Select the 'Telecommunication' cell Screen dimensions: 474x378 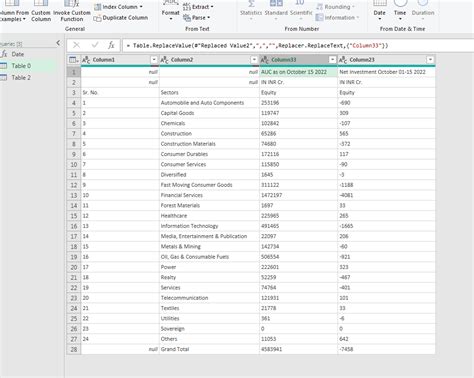[x=209, y=298]
